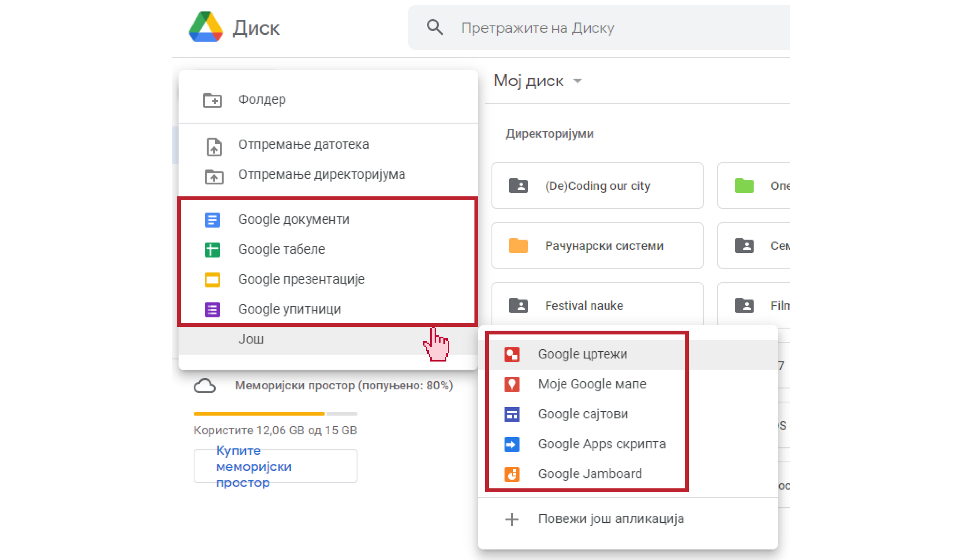This screenshot has height=560, width=974.
Task: Click the Google документи blue icon
Action: click(212, 220)
